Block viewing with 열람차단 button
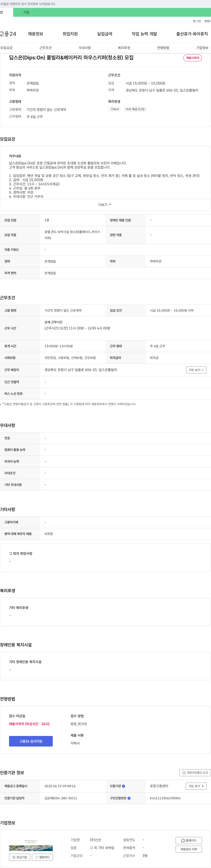 [x=42, y=857]
